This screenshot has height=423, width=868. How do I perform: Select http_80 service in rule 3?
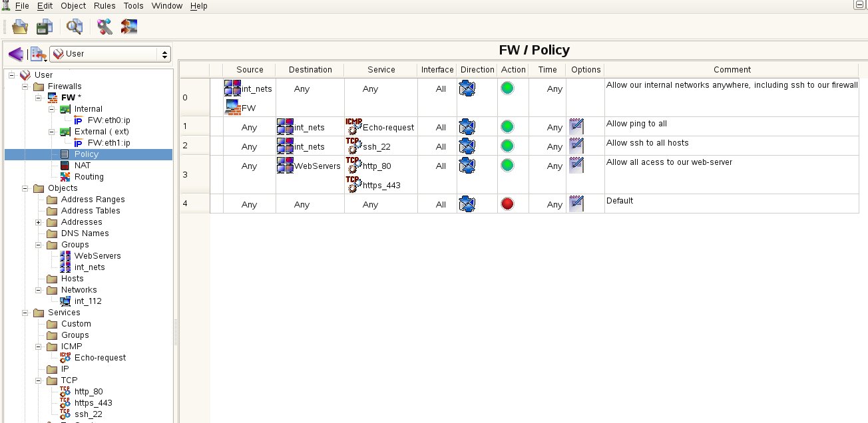pos(369,165)
